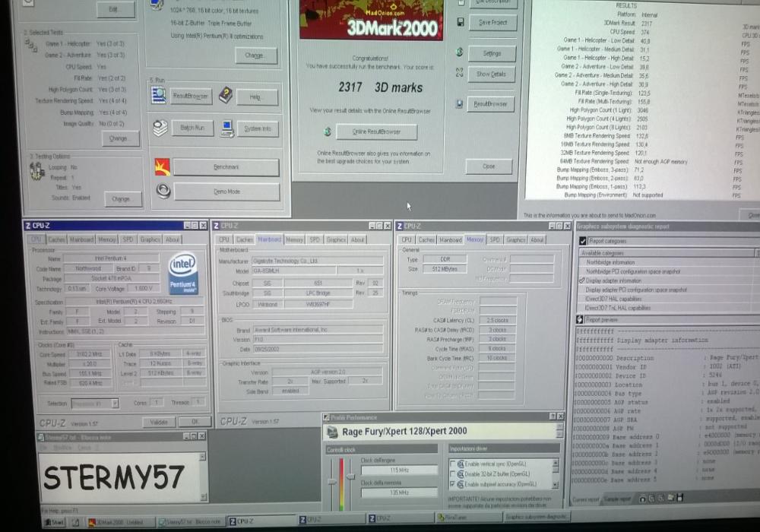Select 'Northbridge PCI configuration space snapshot' row
The image size is (760, 532).
(x=667, y=271)
